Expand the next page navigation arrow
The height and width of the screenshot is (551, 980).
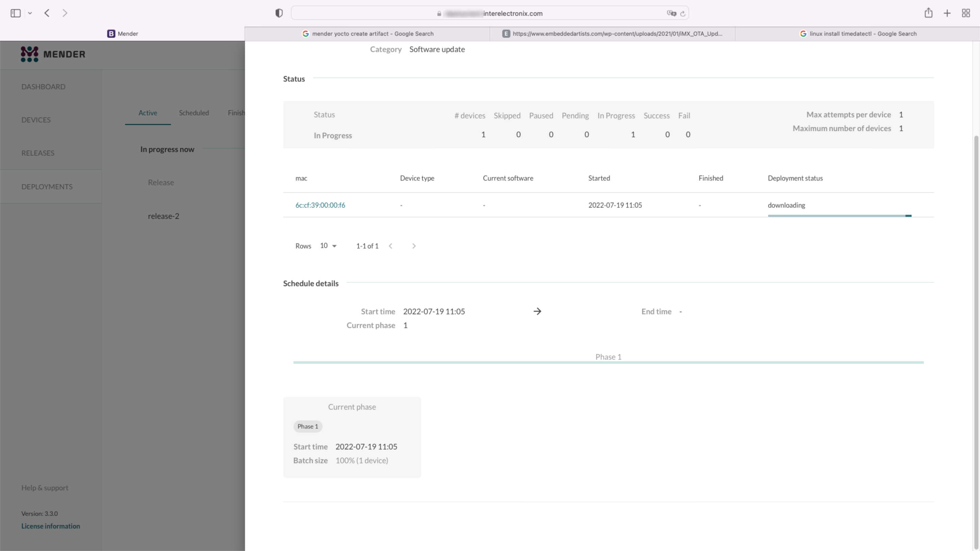[x=413, y=246]
